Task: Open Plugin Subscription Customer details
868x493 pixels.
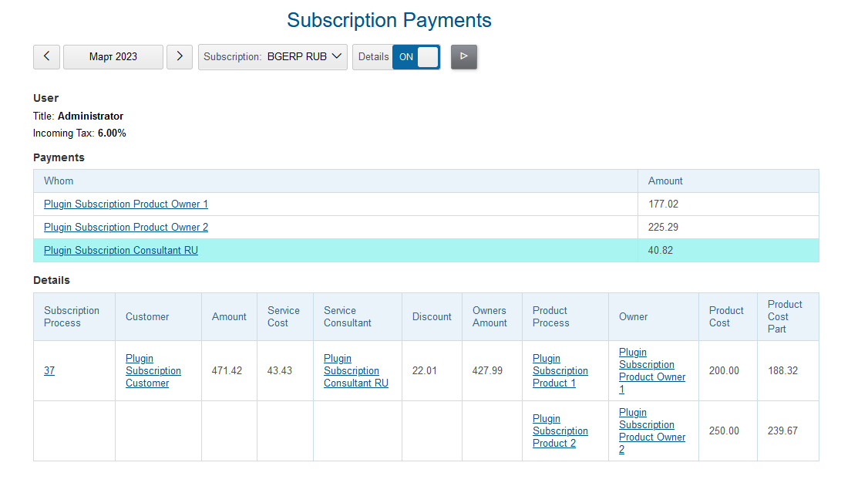Action: 153,370
